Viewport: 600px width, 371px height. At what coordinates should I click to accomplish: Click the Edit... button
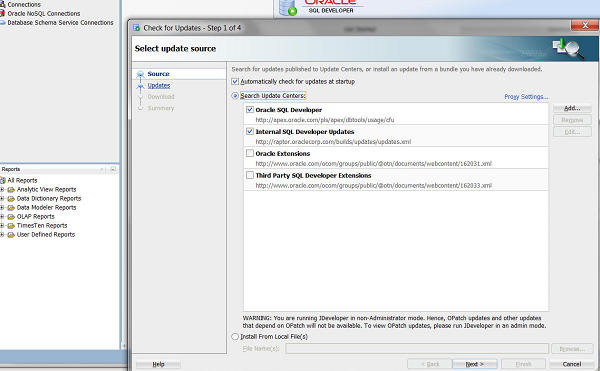coord(572,132)
